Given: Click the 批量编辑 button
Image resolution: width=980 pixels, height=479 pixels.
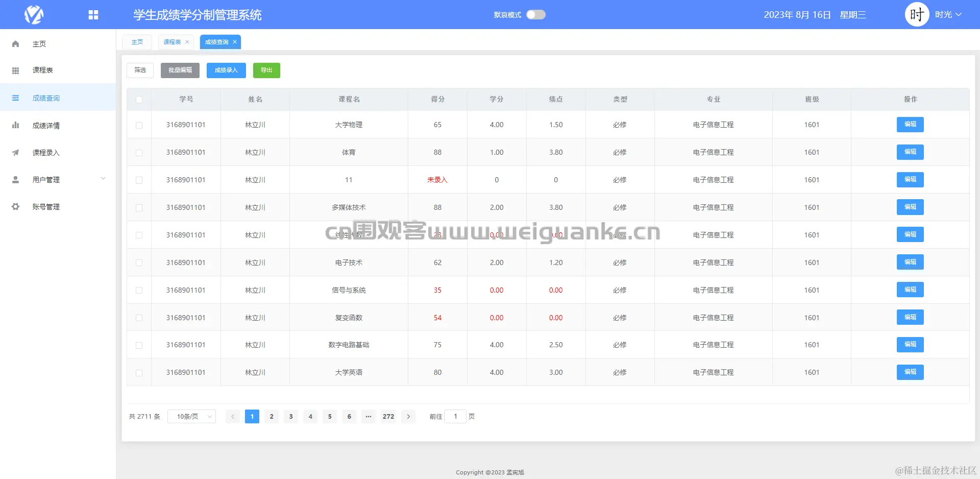Looking at the screenshot, I should pos(180,70).
